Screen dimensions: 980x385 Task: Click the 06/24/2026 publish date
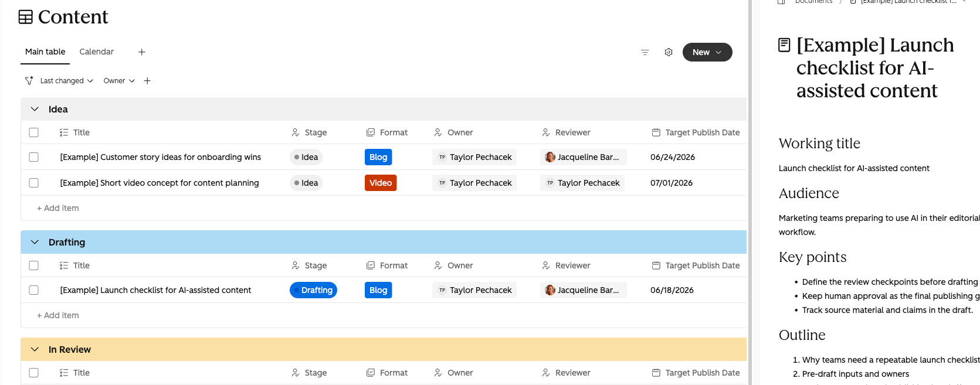673,157
